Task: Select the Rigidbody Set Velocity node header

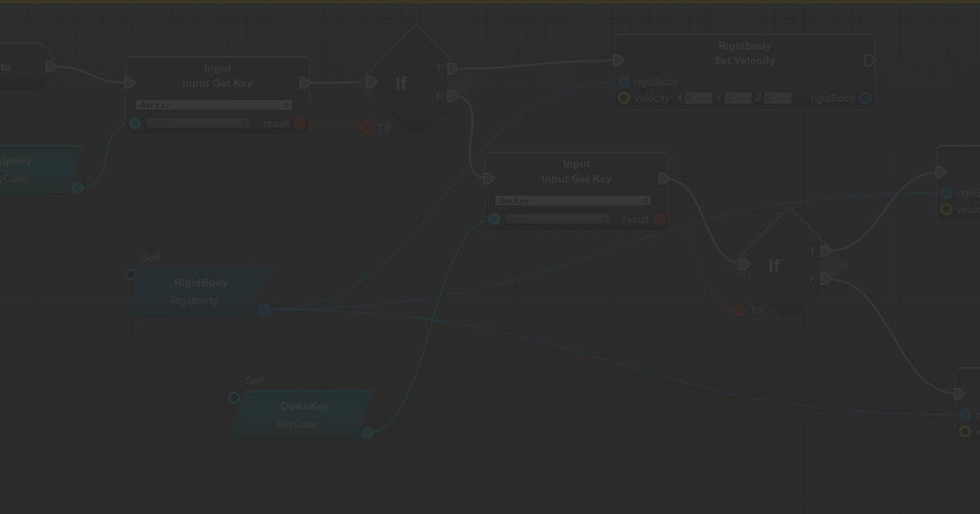Action: [744, 52]
